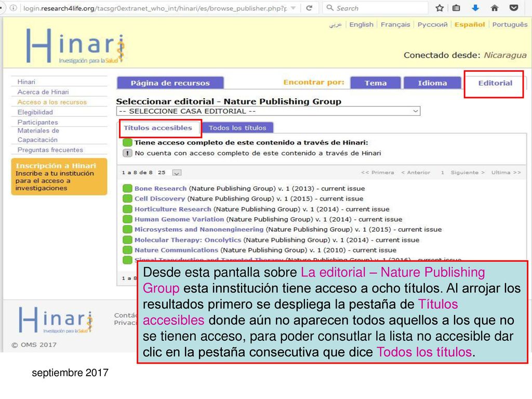Open the results-per-page 25 dropdown
Viewport: 532px width, 399px height.
point(177,172)
